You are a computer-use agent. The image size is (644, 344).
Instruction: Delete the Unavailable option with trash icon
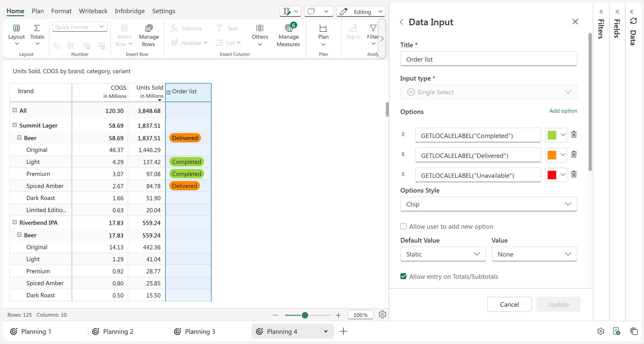[574, 174]
